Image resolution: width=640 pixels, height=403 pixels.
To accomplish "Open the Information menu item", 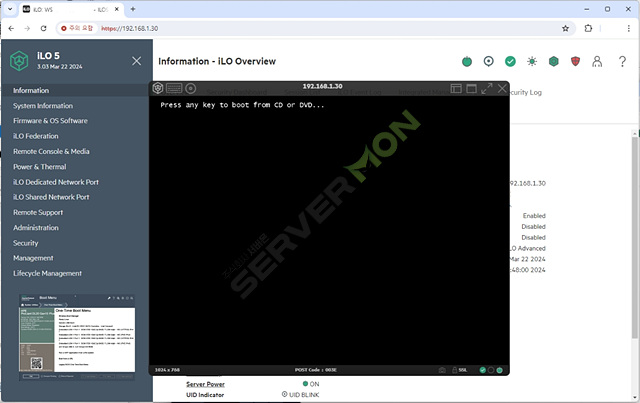I will click(31, 90).
